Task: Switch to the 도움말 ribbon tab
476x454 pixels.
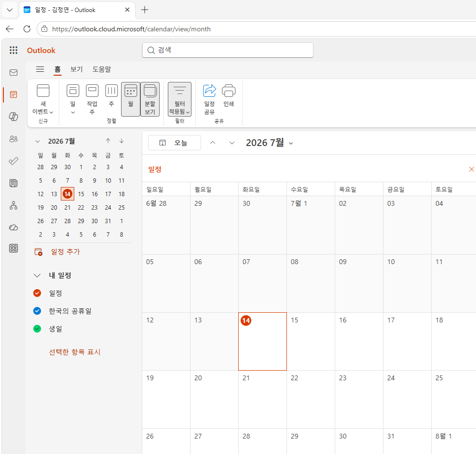Action: (102, 69)
